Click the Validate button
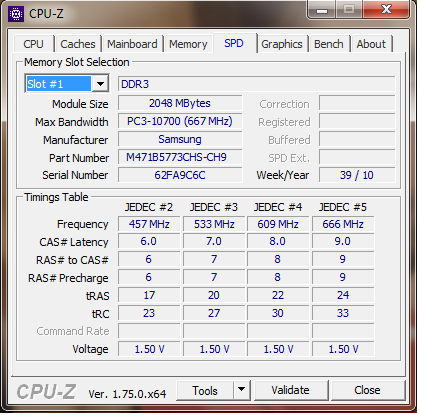 (x=290, y=390)
